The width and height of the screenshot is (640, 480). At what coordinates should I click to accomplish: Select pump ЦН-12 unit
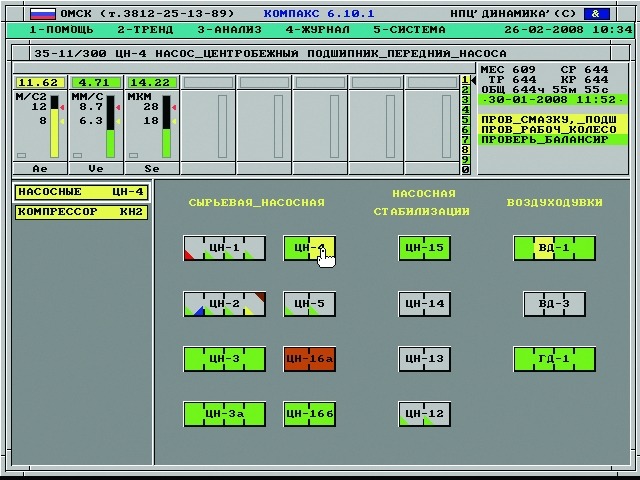(x=424, y=414)
